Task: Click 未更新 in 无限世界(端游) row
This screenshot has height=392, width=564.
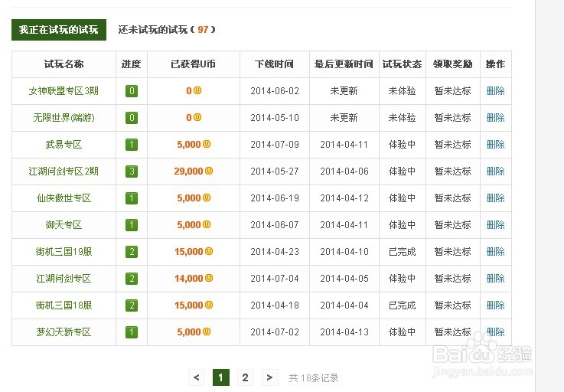Action: click(344, 118)
